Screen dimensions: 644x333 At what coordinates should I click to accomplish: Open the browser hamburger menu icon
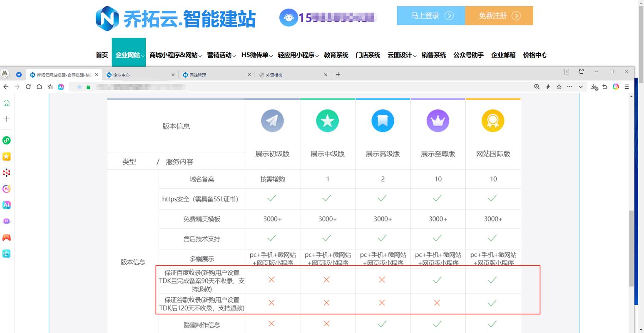click(627, 87)
